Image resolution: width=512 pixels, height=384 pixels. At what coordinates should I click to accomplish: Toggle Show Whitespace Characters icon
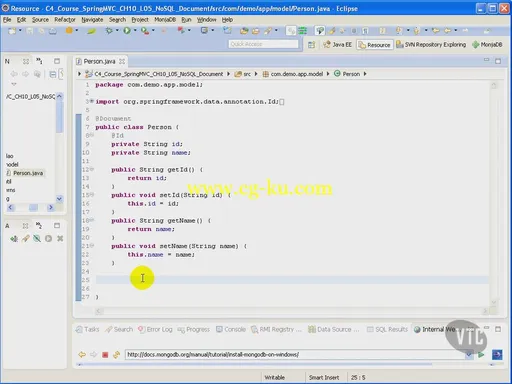click(x=365, y=31)
